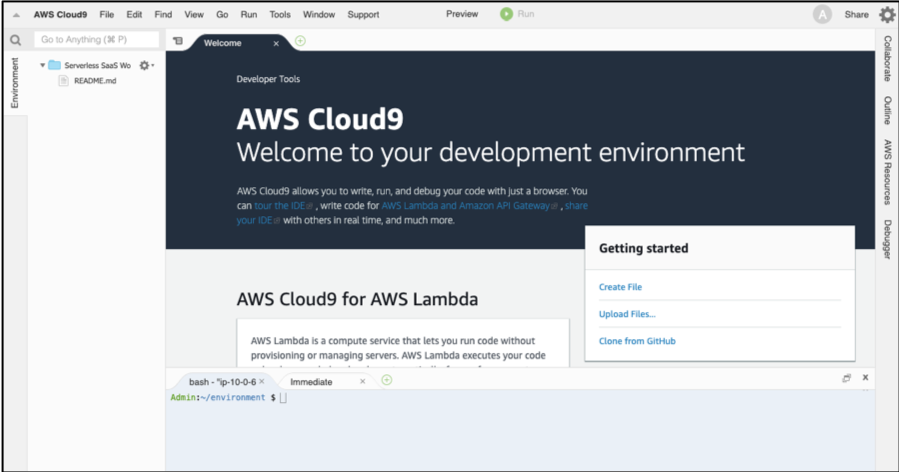The height and width of the screenshot is (472, 899).
Task: Open the Debugger side panel
Action: pos(887,239)
